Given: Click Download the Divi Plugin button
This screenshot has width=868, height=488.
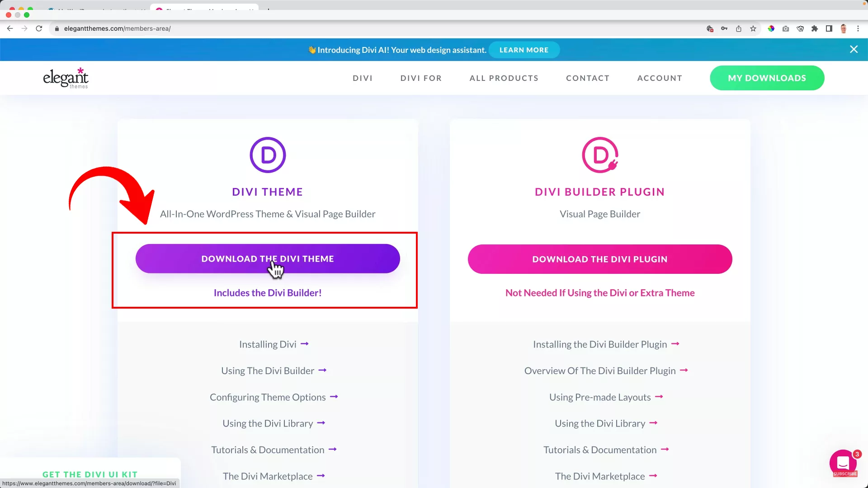Looking at the screenshot, I should (x=600, y=259).
